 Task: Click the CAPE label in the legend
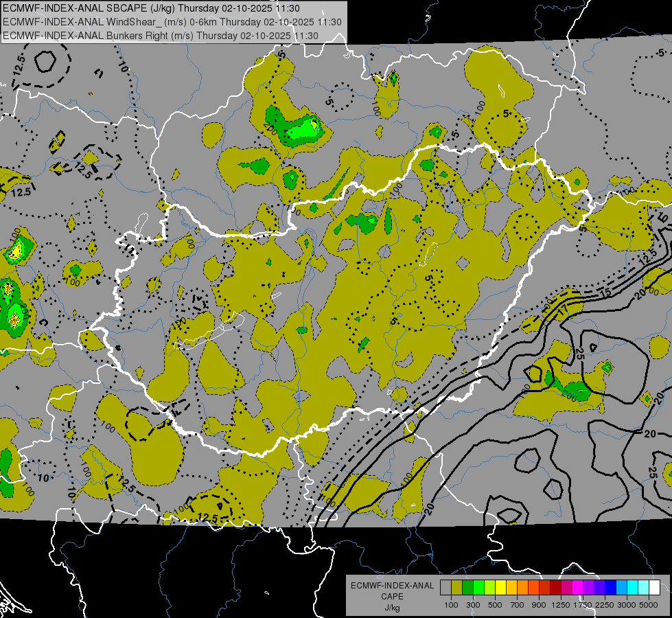tap(392, 596)
